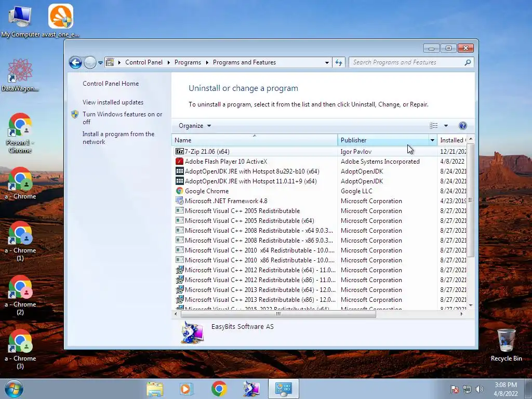This screenshot has height=399, width=532.
Task: Open the Publisher column filter dropdown
Action: tap(433, 140)
